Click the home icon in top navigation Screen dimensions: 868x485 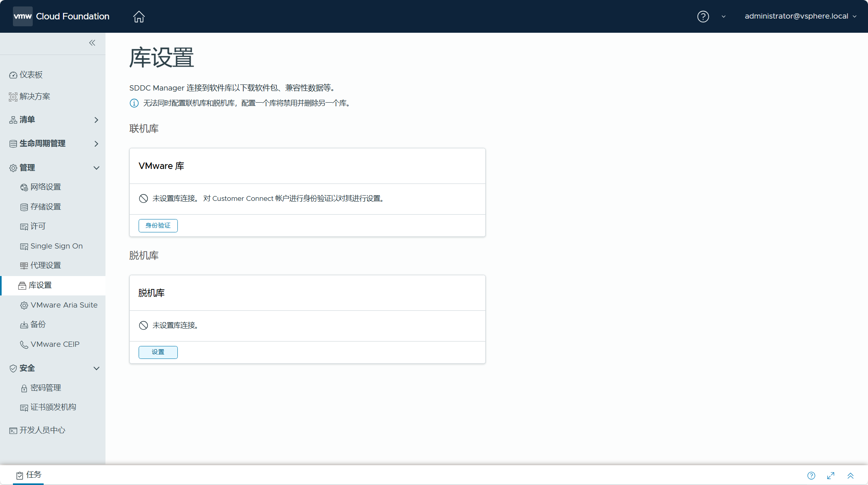(138, 16)
